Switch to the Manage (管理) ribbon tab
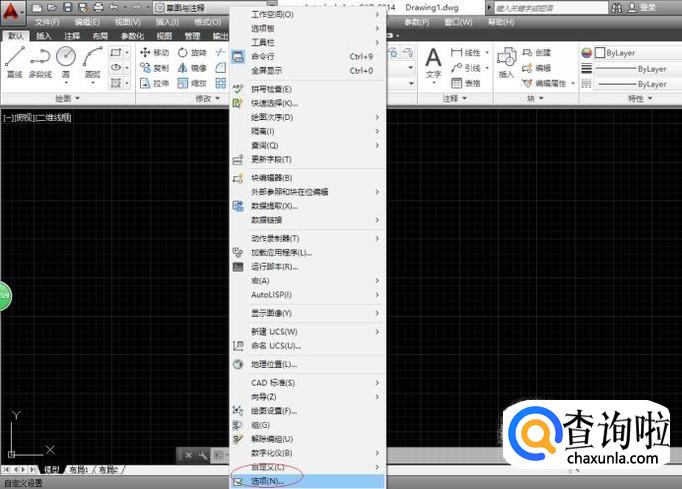 (x=192, y=36)
